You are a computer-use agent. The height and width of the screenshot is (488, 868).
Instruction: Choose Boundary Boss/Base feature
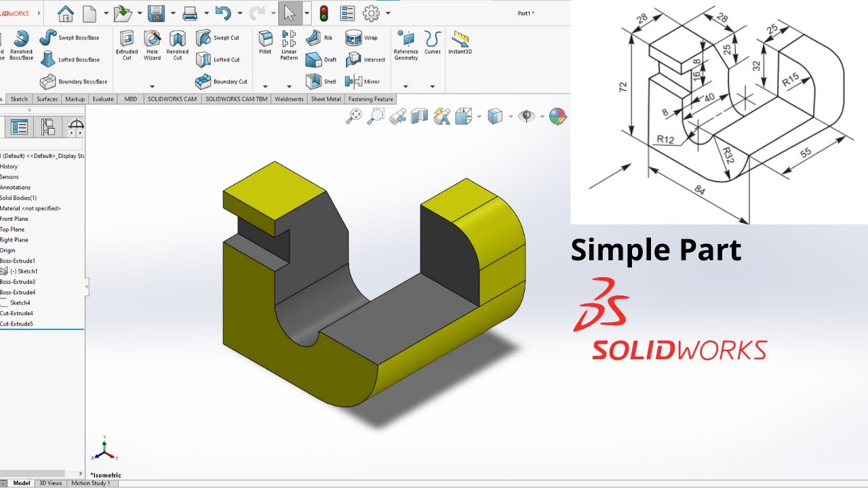click(73, 81)
